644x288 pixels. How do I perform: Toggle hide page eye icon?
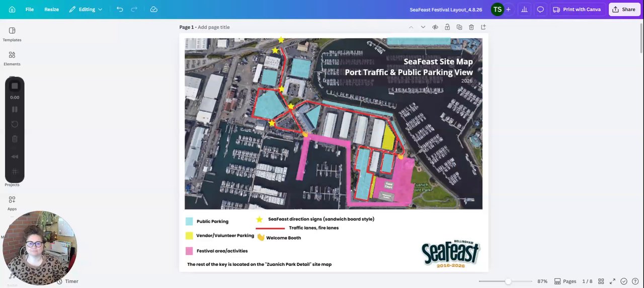coord(435,27)
